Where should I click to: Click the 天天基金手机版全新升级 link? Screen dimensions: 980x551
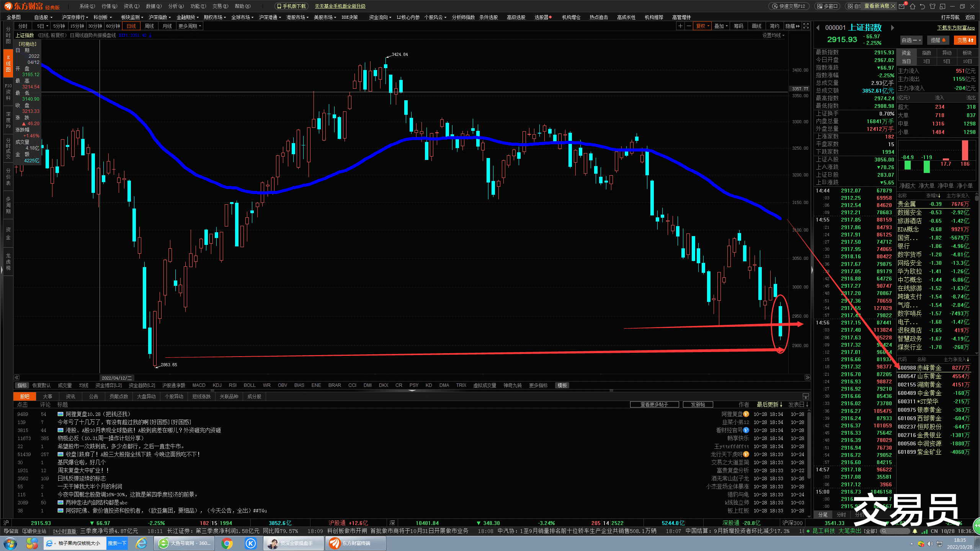point(340,6)
